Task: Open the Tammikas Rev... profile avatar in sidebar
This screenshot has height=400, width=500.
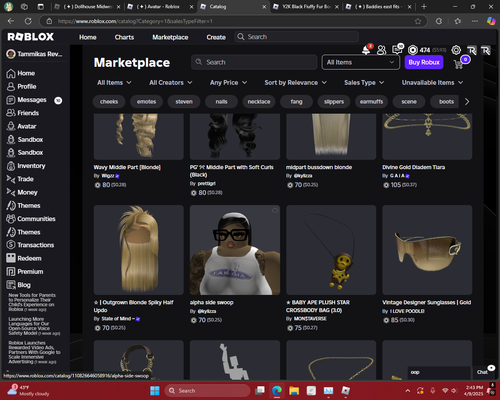Action: [11, 54]
